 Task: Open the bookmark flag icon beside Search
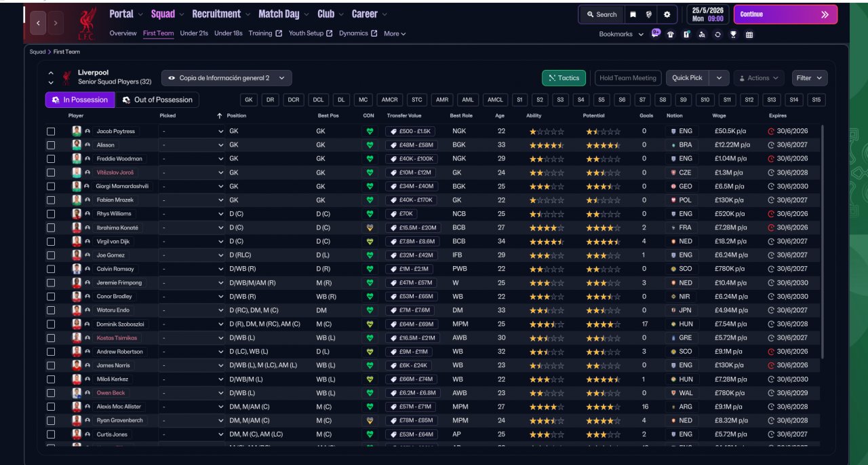(x=633, y=14)
